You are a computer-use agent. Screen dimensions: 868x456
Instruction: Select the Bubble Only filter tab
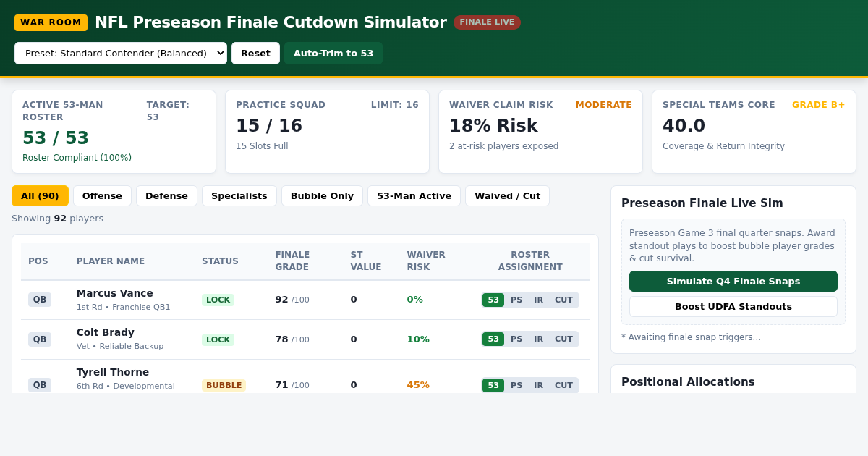click(322, 195)
